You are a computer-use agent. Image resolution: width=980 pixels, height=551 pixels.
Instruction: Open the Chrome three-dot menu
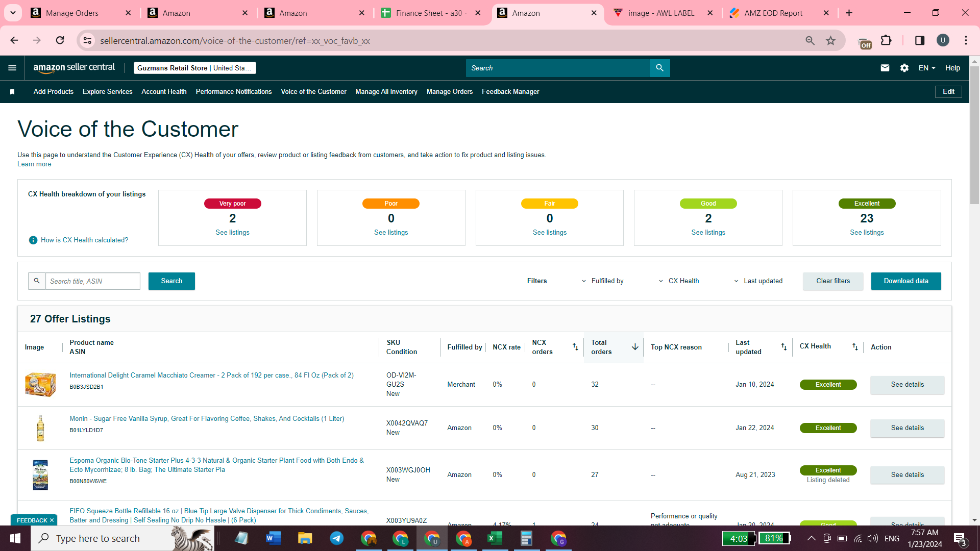click(966, 40)
